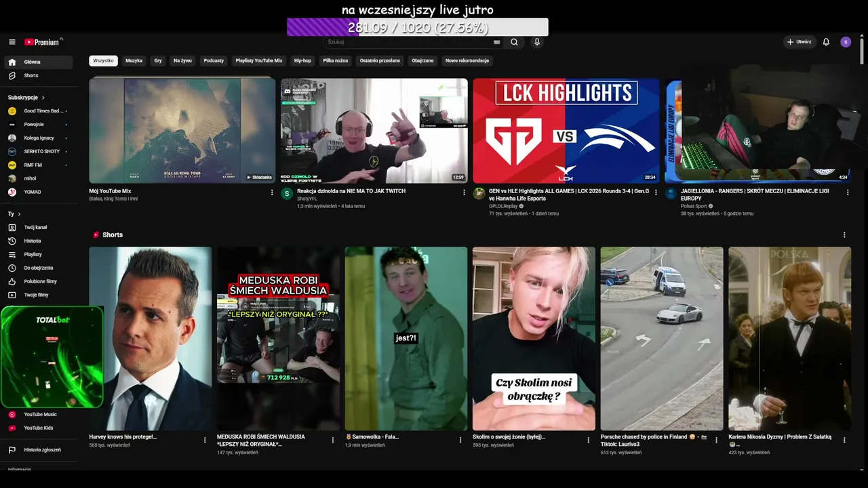
Task: Open Historia zgłoszeń report history
Action: pyautogui.click(x=39, y=449)
